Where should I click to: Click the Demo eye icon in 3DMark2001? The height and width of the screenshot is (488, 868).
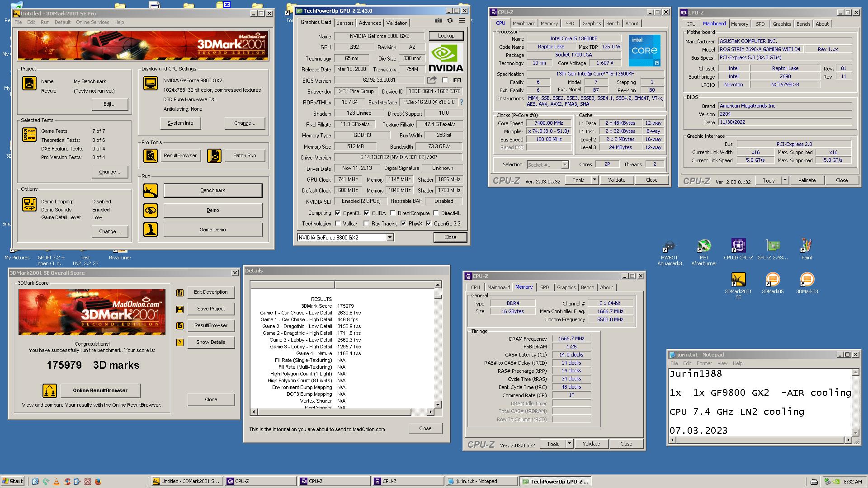[151, 211]
